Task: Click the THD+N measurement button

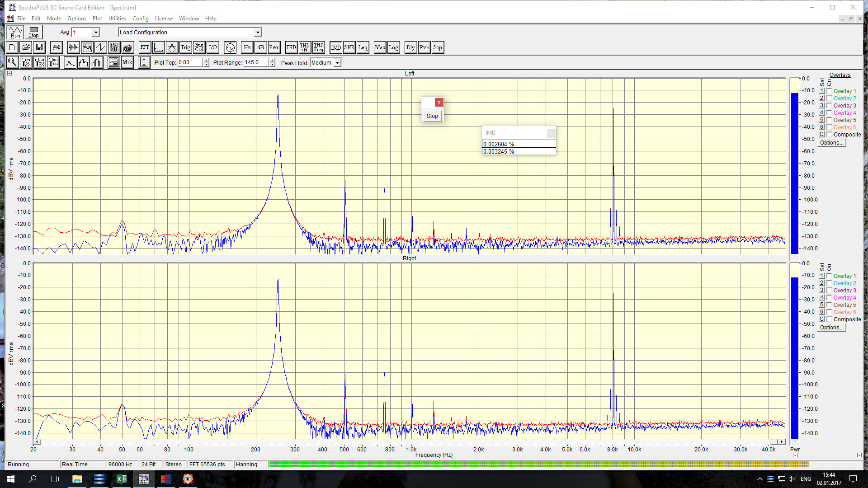Action: pyautogui.click(x=305, y=47)
